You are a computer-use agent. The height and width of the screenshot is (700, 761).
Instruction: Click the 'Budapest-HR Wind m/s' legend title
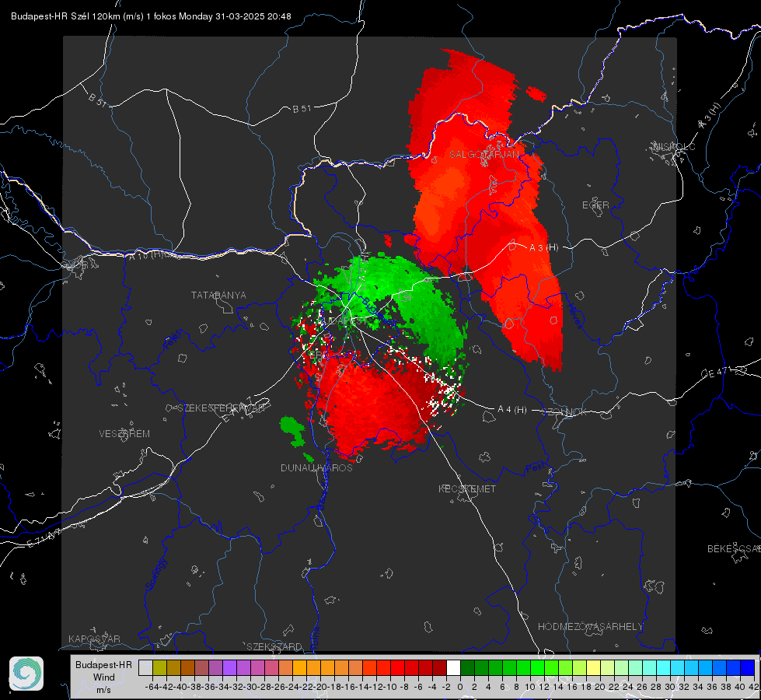[x=103, y=677]
